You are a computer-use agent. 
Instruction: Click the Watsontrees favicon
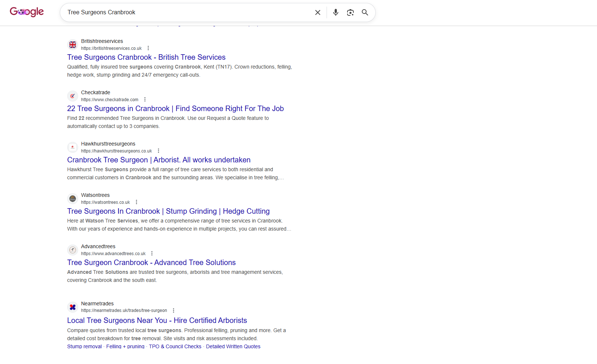tap(73, 199)
